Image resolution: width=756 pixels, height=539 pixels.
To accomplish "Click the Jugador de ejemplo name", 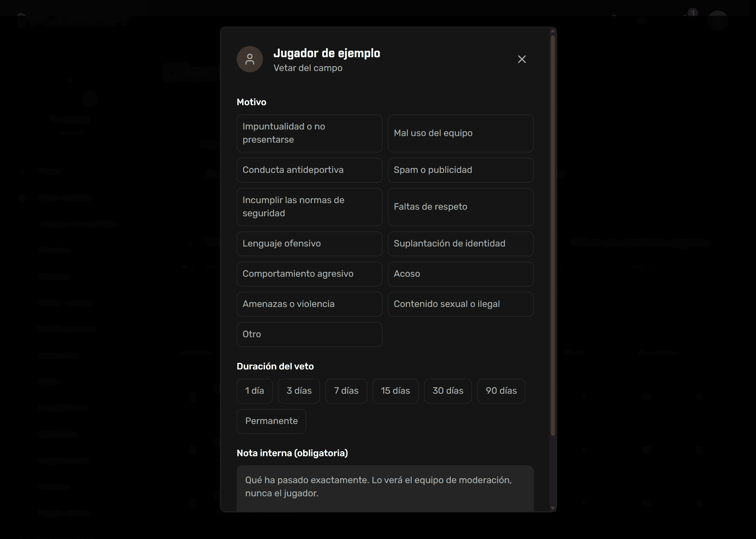I will pos(327,53).
